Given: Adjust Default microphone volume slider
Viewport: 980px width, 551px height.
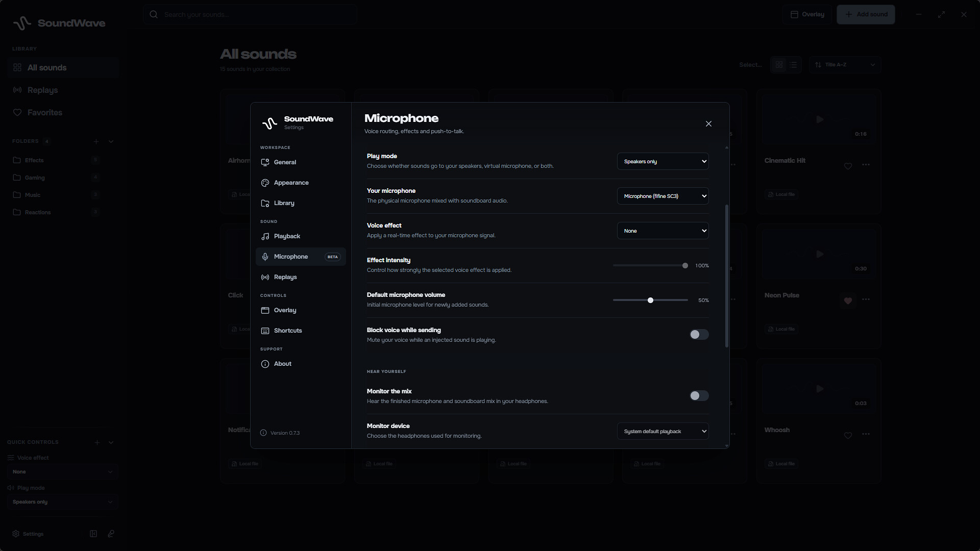Looking at the screenshot, I should coord(650,300).
